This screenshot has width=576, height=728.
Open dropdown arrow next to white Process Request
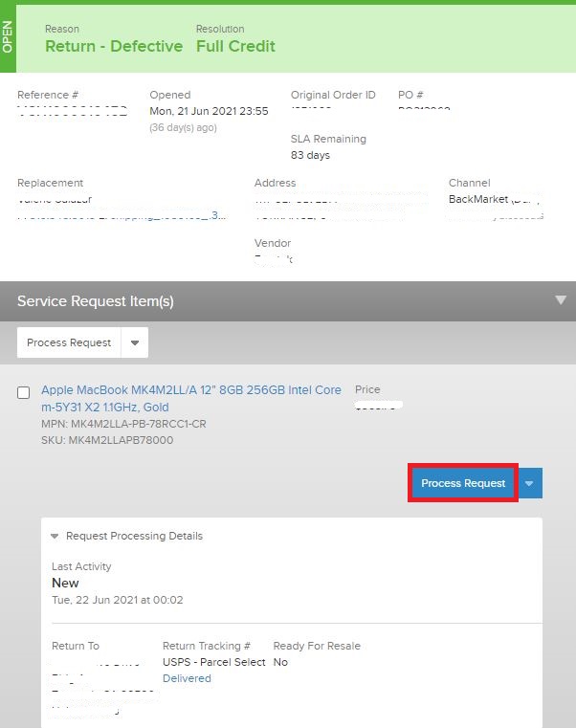click(135, 342)
